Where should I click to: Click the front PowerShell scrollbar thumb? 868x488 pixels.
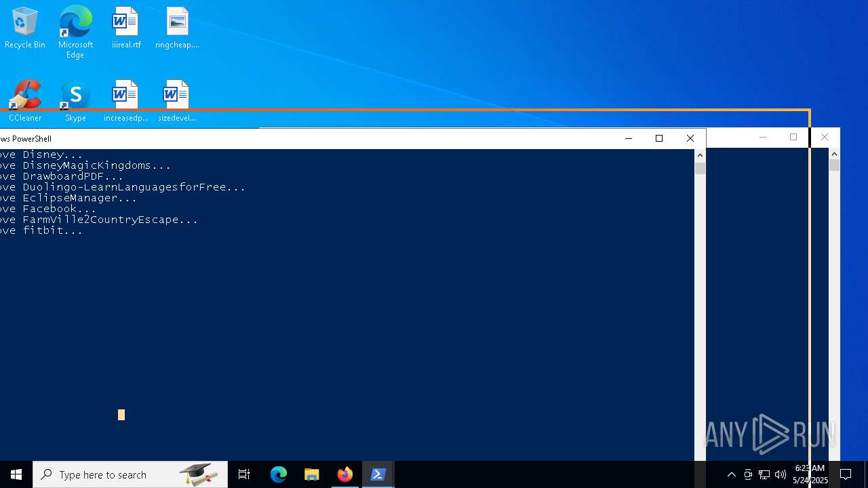pos(701,168)
